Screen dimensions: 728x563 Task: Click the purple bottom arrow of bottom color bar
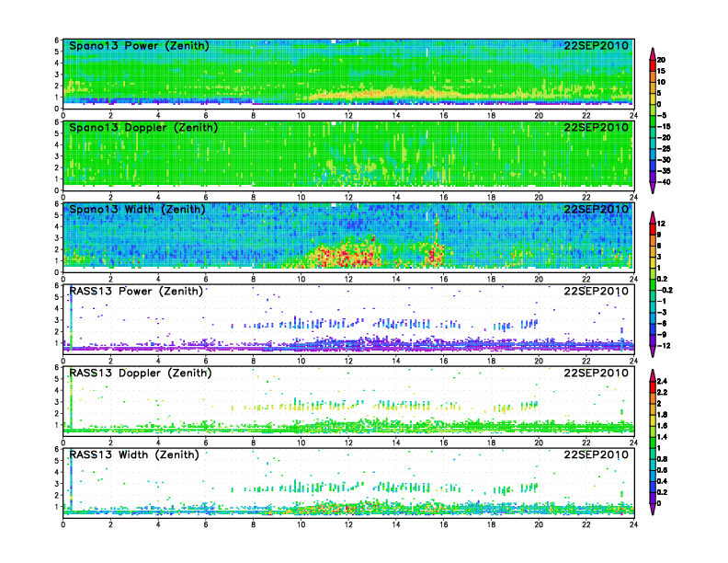click(653, 510)
